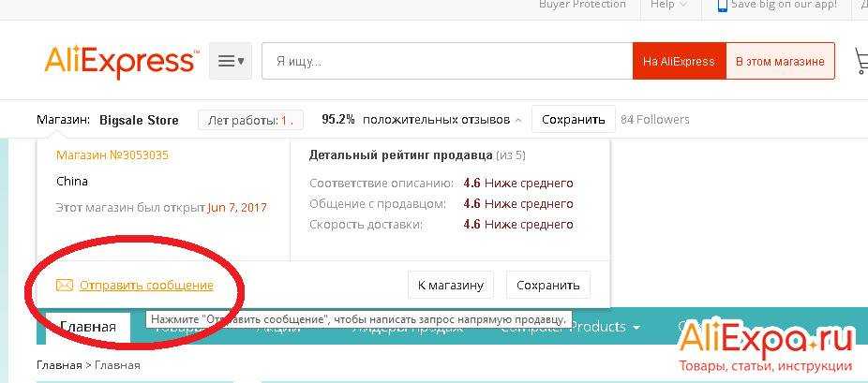The height and width of the screenshot is (383, 868).
Task: Collapse the positive feedback rating arrow
Action: pyautogui.click(x=517, y=120)
